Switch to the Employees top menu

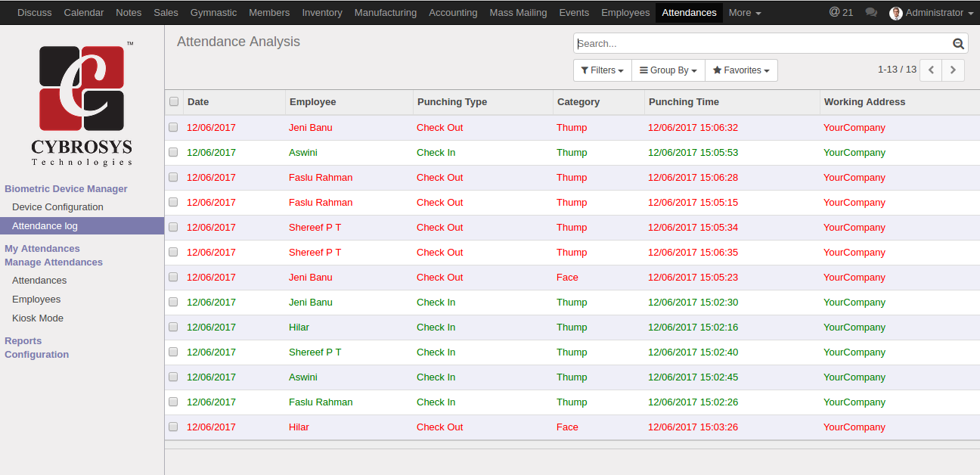pos(625,13)
